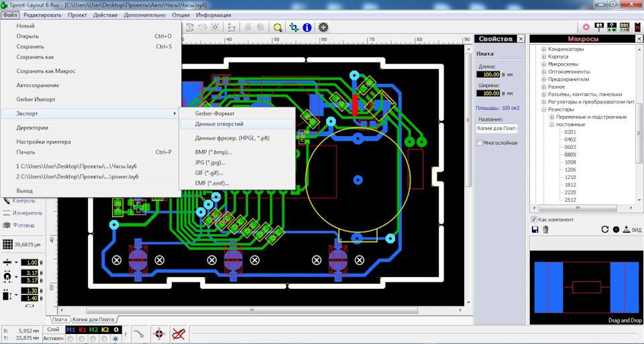The image size is (644, 344).
Task: Activate layer O radio button
Action: coord(116,339)
